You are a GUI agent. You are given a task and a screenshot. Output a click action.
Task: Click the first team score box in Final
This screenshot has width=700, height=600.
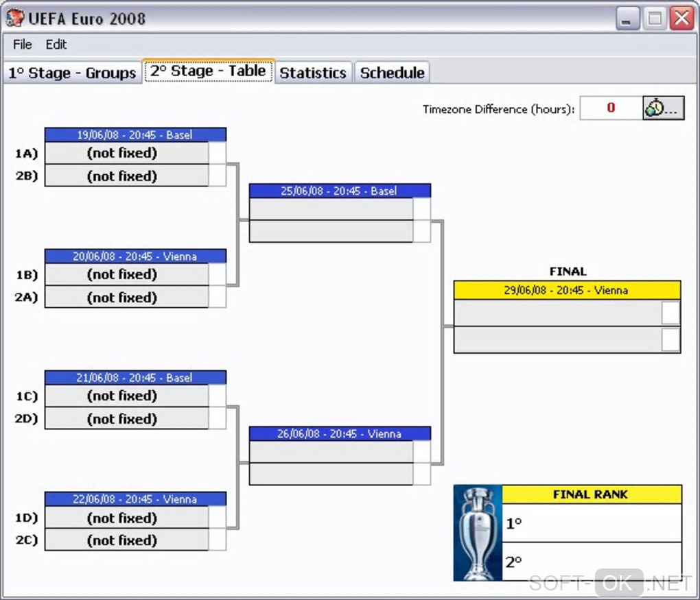[670, 313]
